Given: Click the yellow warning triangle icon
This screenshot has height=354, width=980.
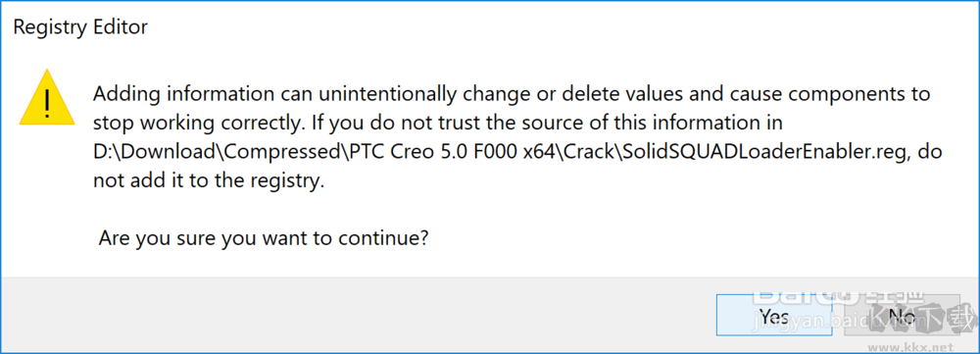Looking at the screenshot, I should pos(47,97).
